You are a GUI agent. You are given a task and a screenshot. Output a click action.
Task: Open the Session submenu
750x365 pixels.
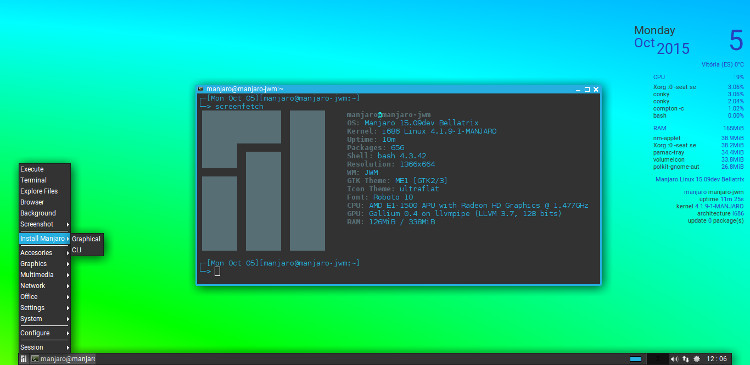point(44,347)
